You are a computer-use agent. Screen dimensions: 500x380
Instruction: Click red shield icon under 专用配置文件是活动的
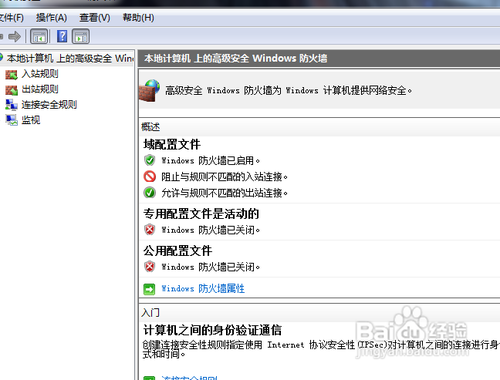pos(150,230)
